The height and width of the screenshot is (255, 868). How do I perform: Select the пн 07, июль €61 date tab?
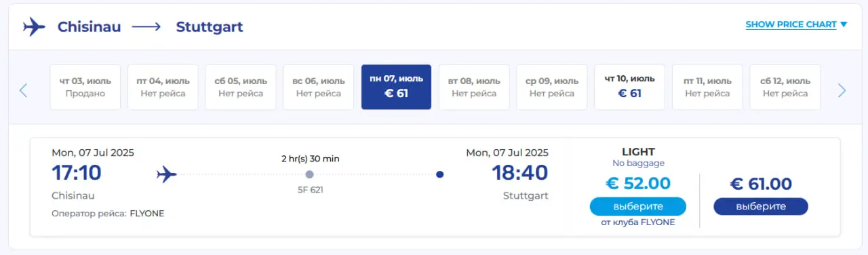click(397, 87)
